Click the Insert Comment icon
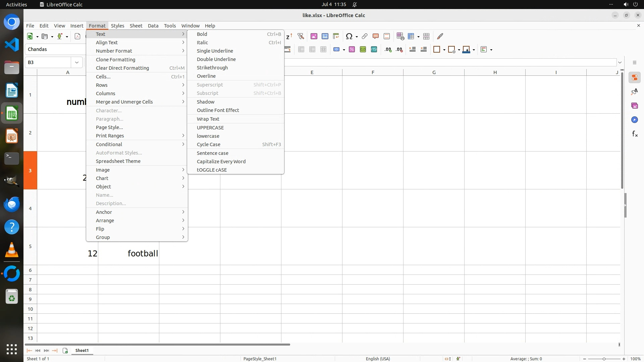The width and height of the screenshot is (644, 362). click(376, 36)
